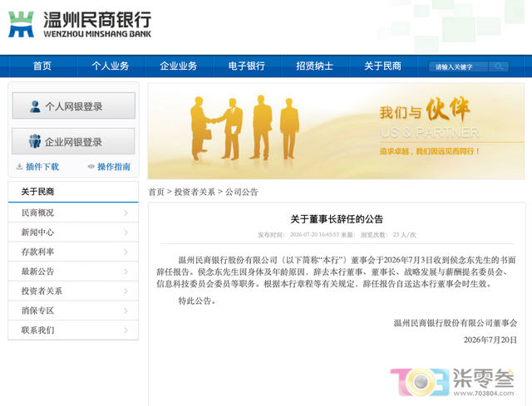This screenshot has width=532, height=406.
Task: Select 投资者关系 in the sidebar
Action: coord(73,291)
